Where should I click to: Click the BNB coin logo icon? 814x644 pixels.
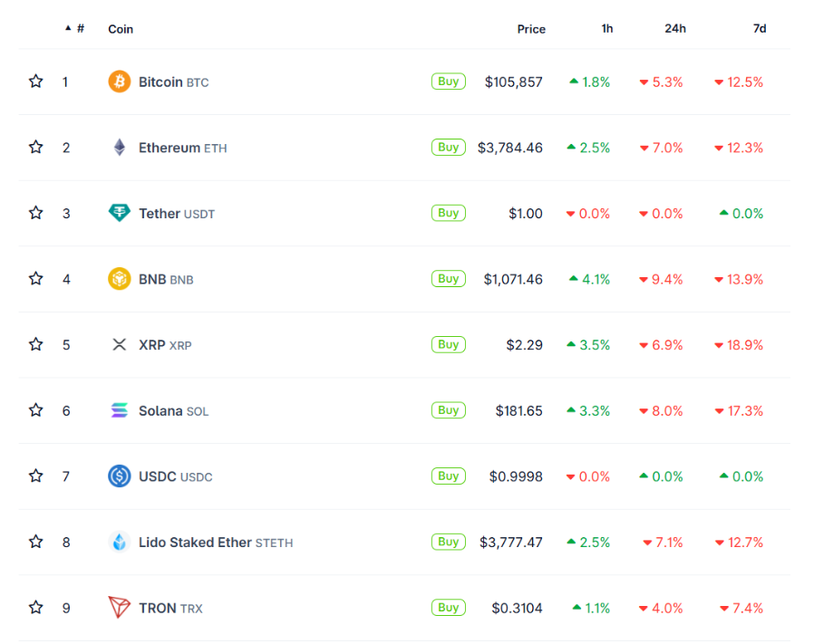click(x=120, y=279)
